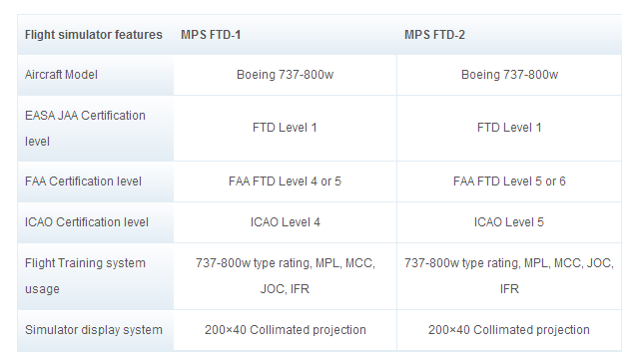Click the Aircraft Model row label
This screenshot has height=363, width=644.
click(61, 75)
